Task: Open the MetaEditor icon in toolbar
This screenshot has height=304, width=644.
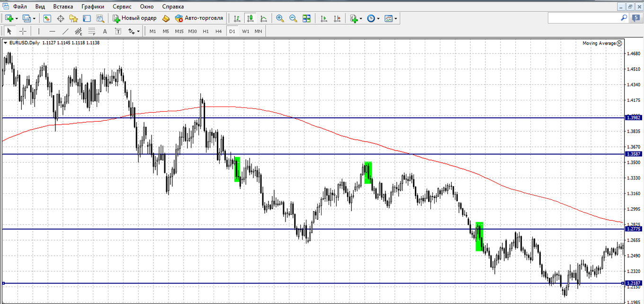Action: [166, 18]
